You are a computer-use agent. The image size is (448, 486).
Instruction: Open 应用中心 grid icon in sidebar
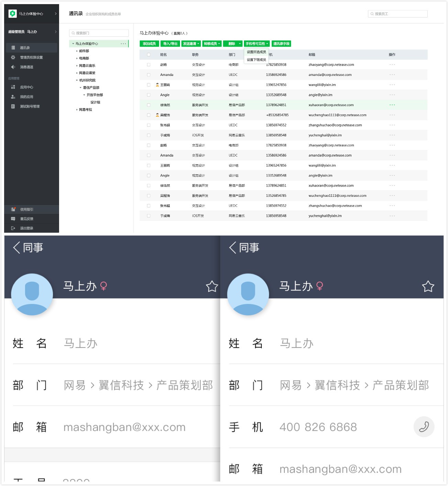[x=13, y=87]
